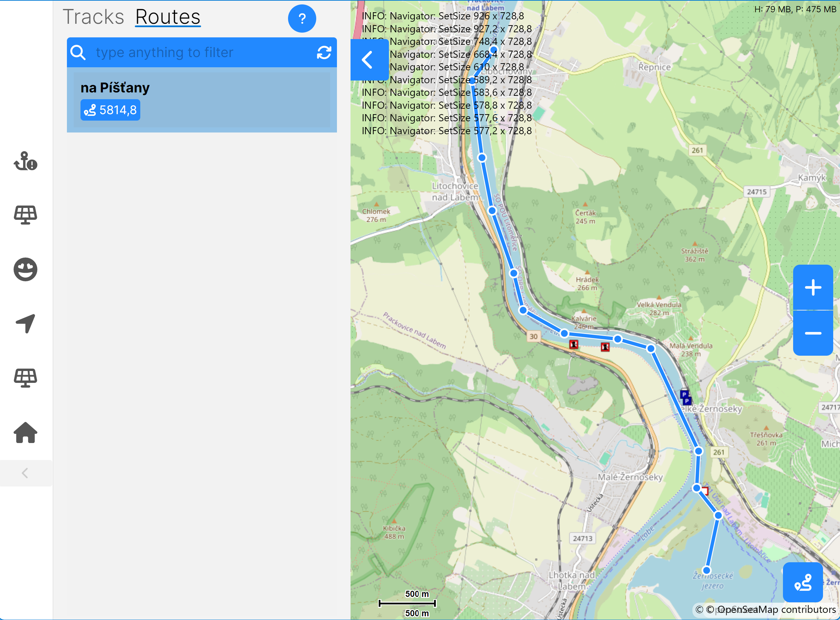The height and width of the screenshot is (620, 840).
Task: Open help with the question mark button
Action: click(x=302, y=18)
